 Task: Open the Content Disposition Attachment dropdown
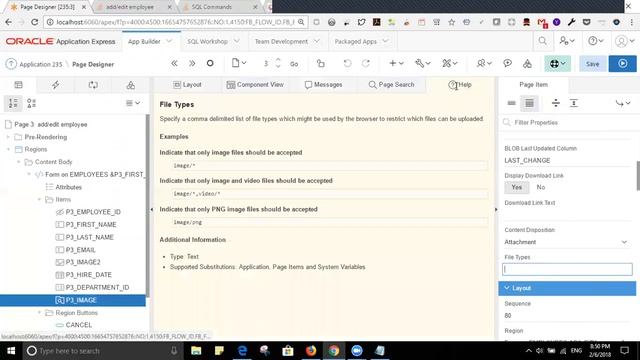tap(566, 242)
